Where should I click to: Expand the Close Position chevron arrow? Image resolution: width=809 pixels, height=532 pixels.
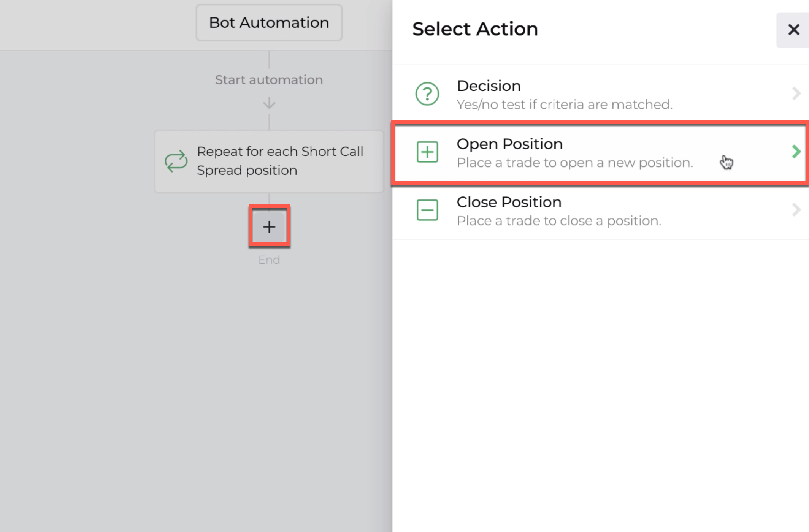point(796,210)
